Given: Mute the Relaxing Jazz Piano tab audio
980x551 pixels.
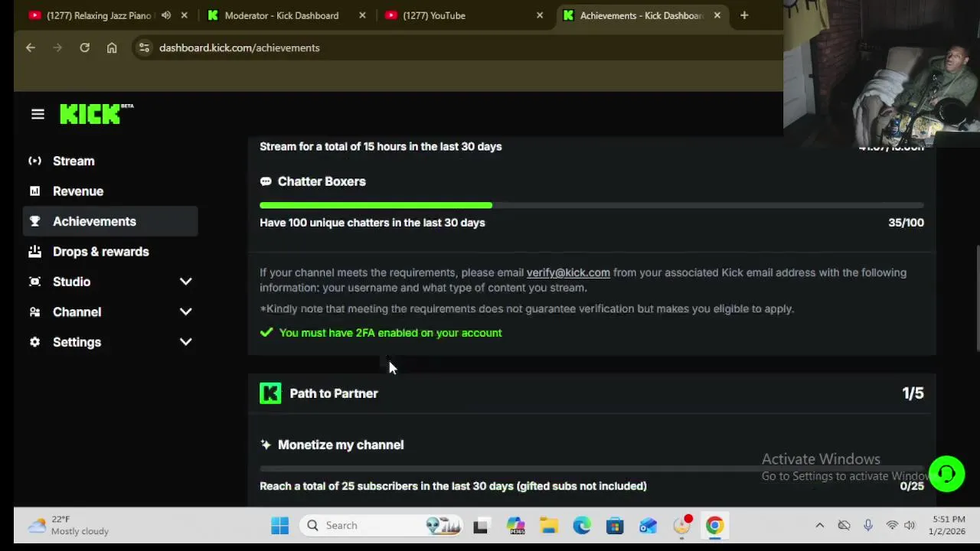Looking at the screenshot, I should coord(166,15).
